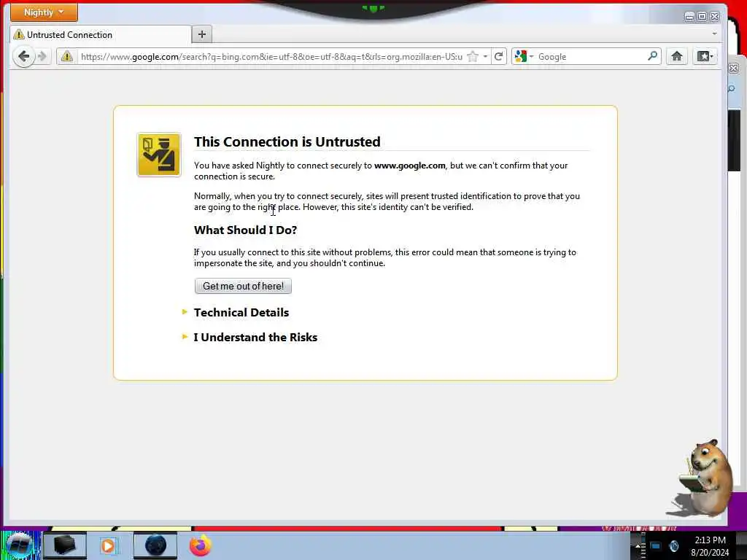
Task: Close the Nightly browser window
Action: click(x=715, y=17)
